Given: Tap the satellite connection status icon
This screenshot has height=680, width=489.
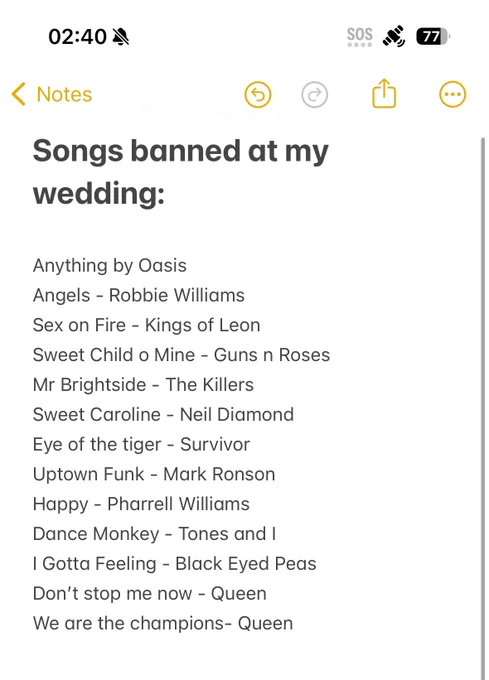Looking at the screenshot, I should [394, 36].
